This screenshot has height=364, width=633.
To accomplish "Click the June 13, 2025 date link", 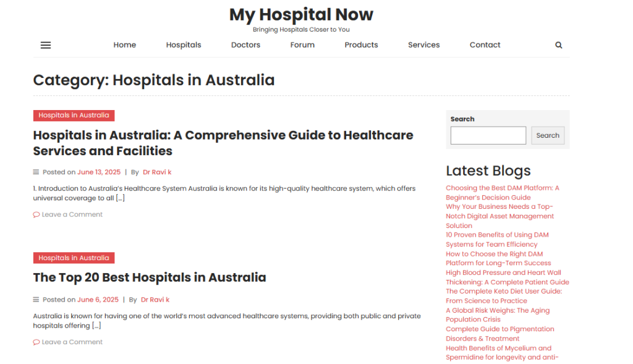I will [x=99, y=172].
